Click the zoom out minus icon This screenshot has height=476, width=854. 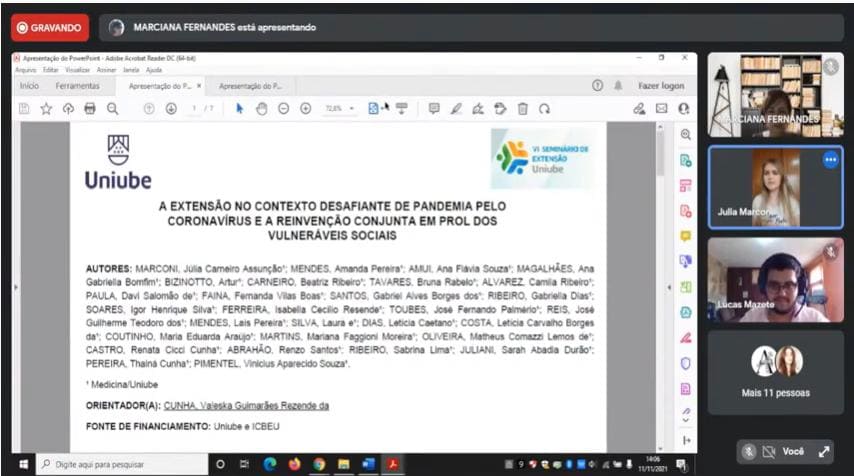pyautogui.click(x=283, y=109)
